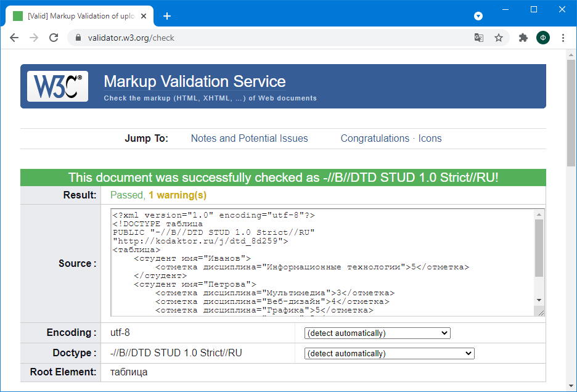
Task: Click source textarea down scroll arrow
Action: pos(539,300)
